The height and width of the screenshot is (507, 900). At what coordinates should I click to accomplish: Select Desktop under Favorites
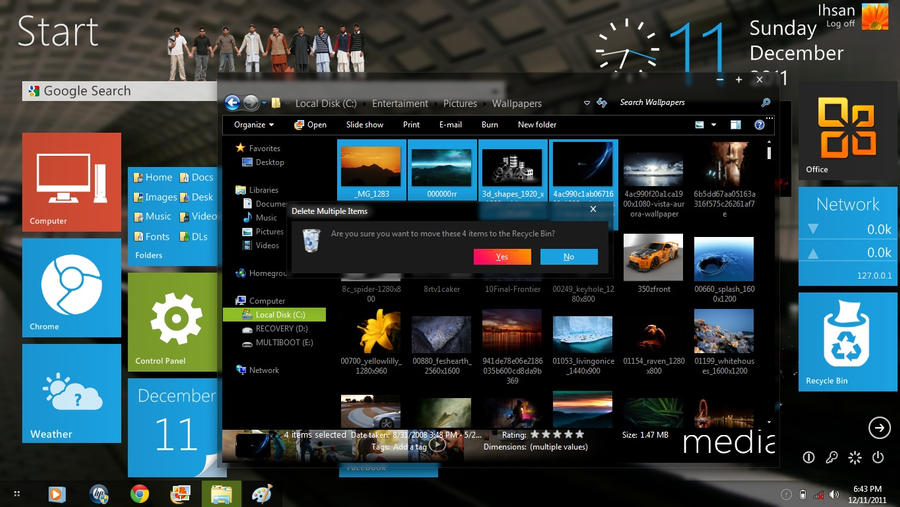pos(263,162)
